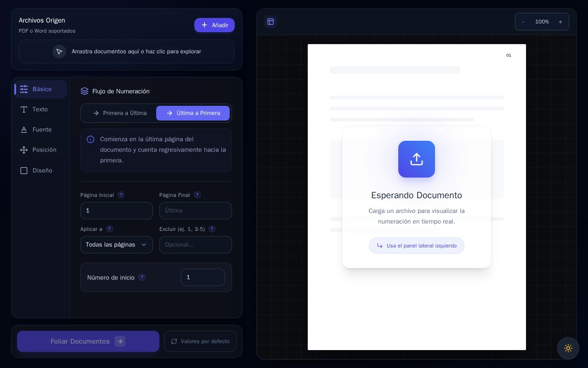The image size is (588, 368).
Task: Click the help icon beside Aplicar a
Action: pyautogui.click(x=109, y=229)
